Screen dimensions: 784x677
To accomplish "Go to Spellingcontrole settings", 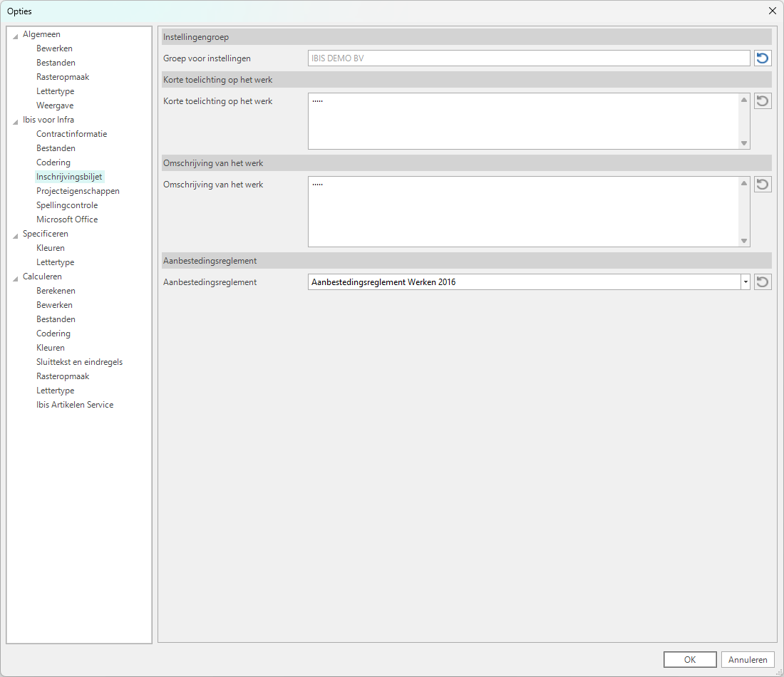I will pyautogui.click(x=67, y=205).
